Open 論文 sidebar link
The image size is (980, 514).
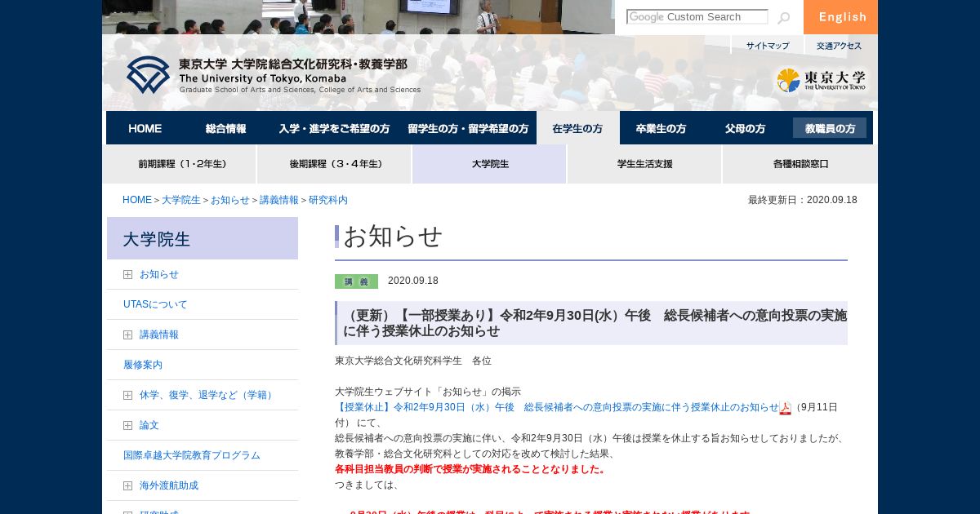coord(149,426)
